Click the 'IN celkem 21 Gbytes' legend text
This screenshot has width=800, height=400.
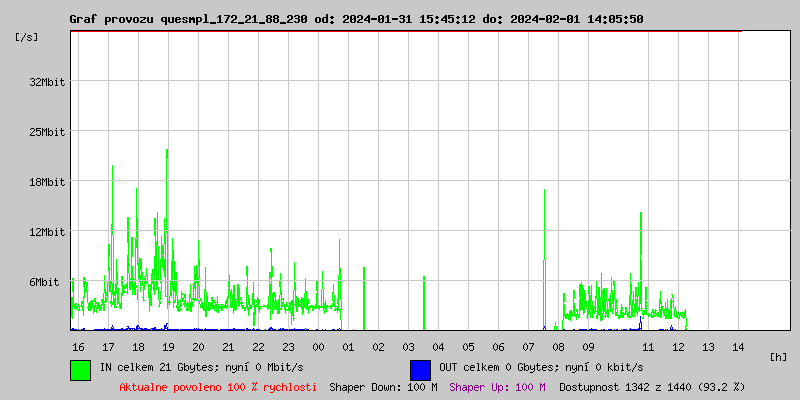click(x=186, y=367)
